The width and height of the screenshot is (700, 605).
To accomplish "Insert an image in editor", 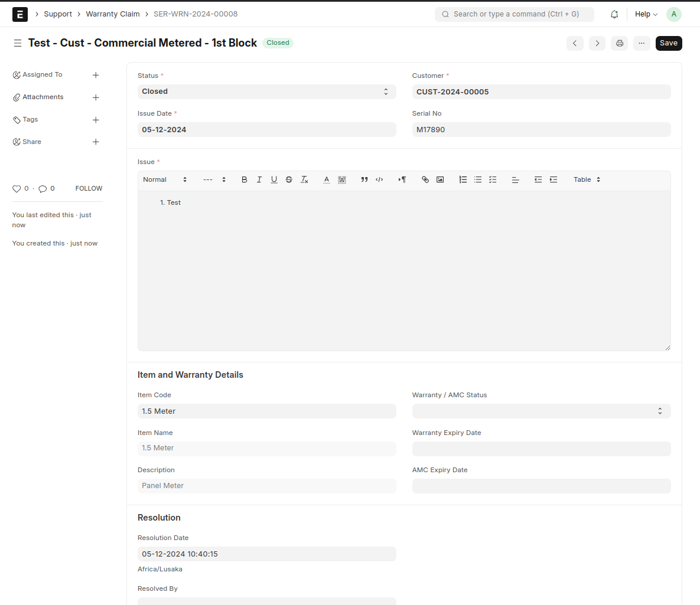I will click(x=440, y=179).
